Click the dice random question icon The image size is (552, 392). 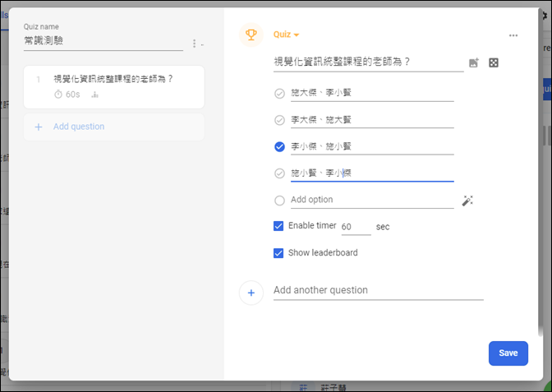494,62
